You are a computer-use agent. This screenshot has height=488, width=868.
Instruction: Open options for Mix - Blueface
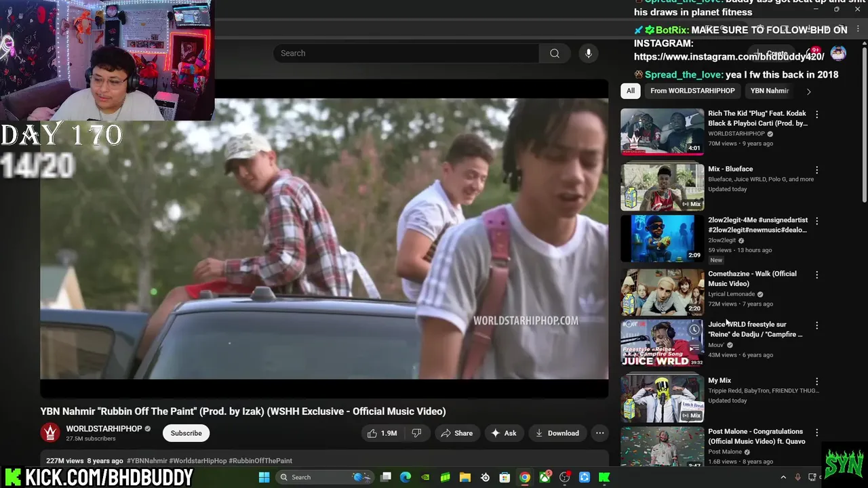pyautogui.click(x=816, y=170)
